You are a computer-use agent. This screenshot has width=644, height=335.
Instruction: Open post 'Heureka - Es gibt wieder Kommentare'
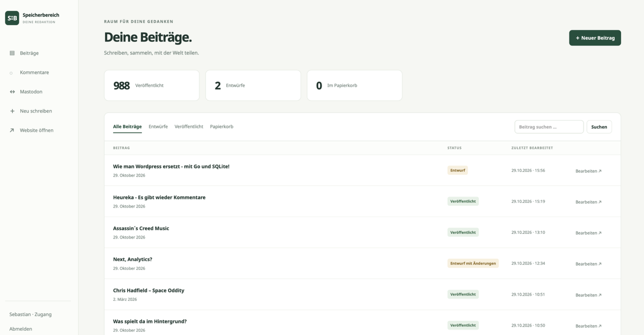click(159, 197)
